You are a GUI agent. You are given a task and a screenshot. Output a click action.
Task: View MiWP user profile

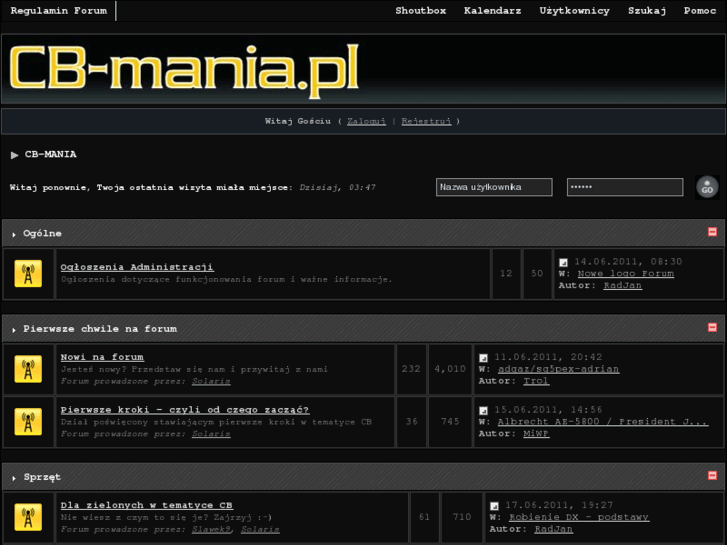(x=536, y=434)
